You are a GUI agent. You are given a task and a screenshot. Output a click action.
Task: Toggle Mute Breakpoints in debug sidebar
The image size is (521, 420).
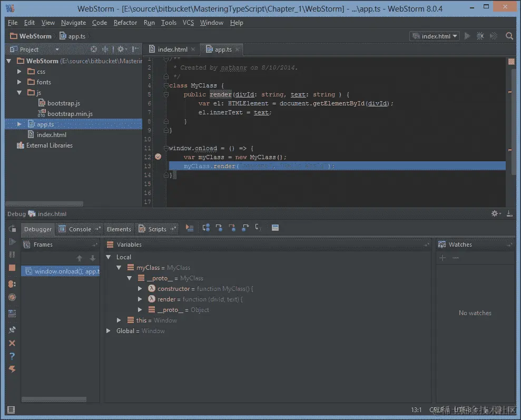point(12,297)
